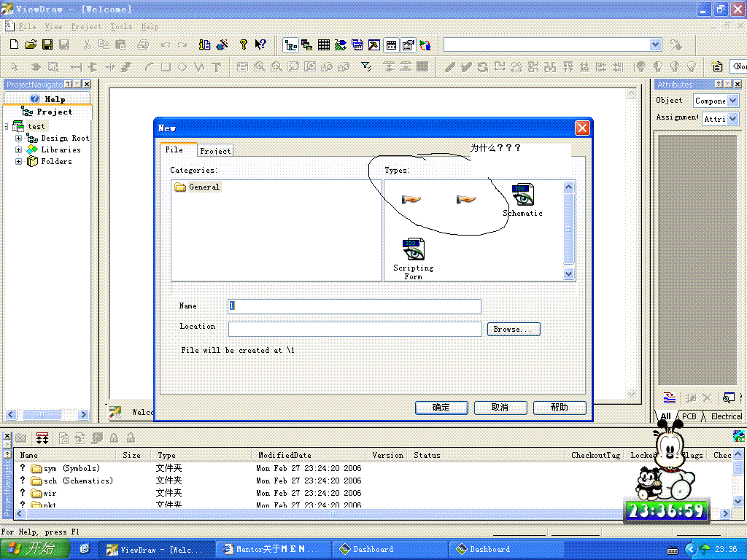Click the Help button in Project Navigator

47,98
